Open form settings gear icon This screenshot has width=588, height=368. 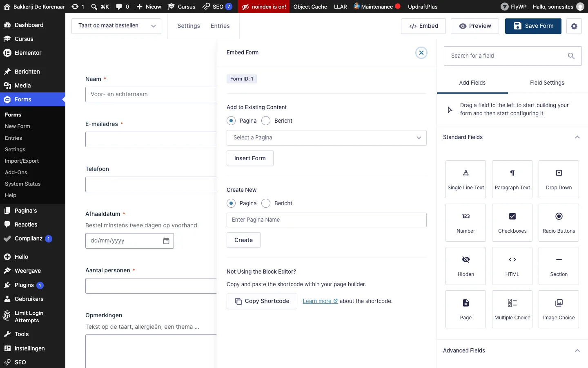pos(574,26)
